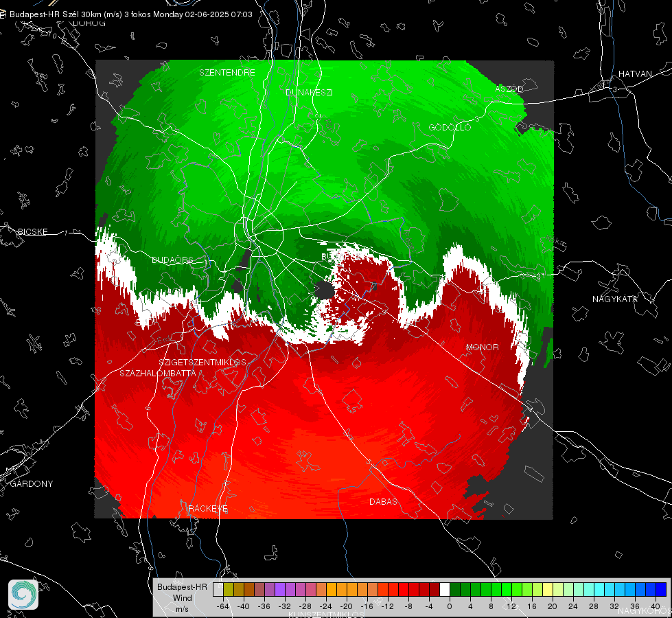The width and height of the screenshot is (672, 618).
Task: Click the DOROG town label
Action: click(x=89, y=23)
